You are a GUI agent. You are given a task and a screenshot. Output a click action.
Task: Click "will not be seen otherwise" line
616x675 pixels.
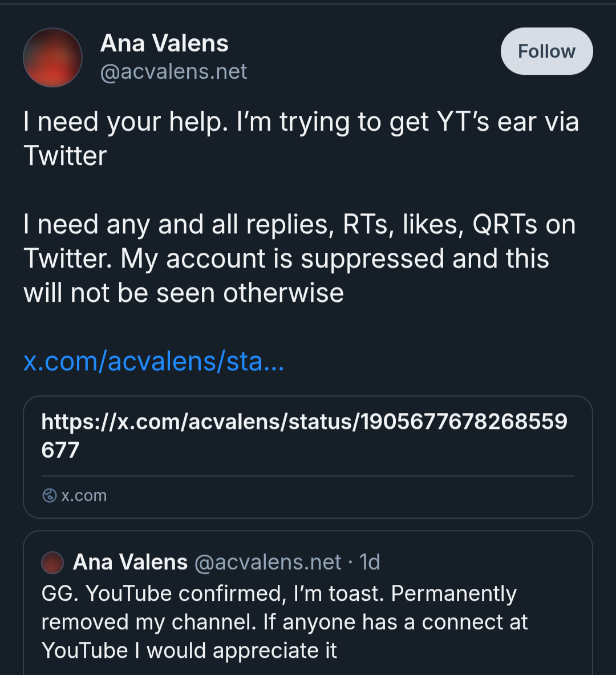184,293
